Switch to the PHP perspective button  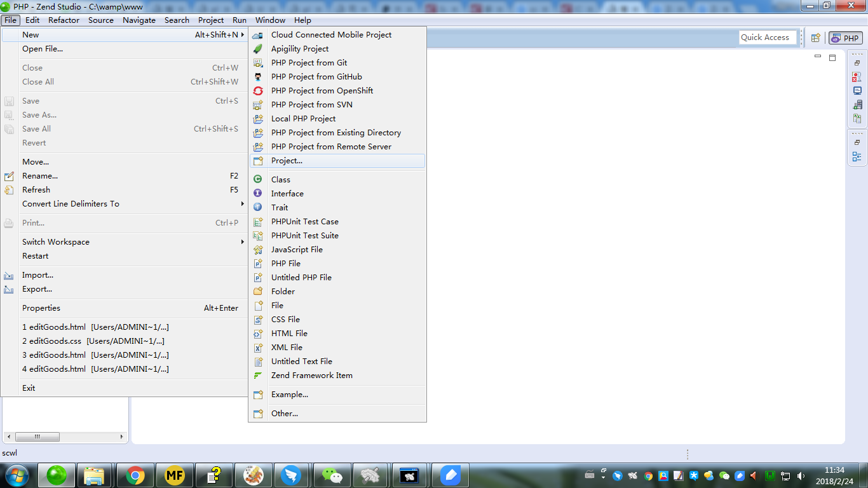(846, 38)
